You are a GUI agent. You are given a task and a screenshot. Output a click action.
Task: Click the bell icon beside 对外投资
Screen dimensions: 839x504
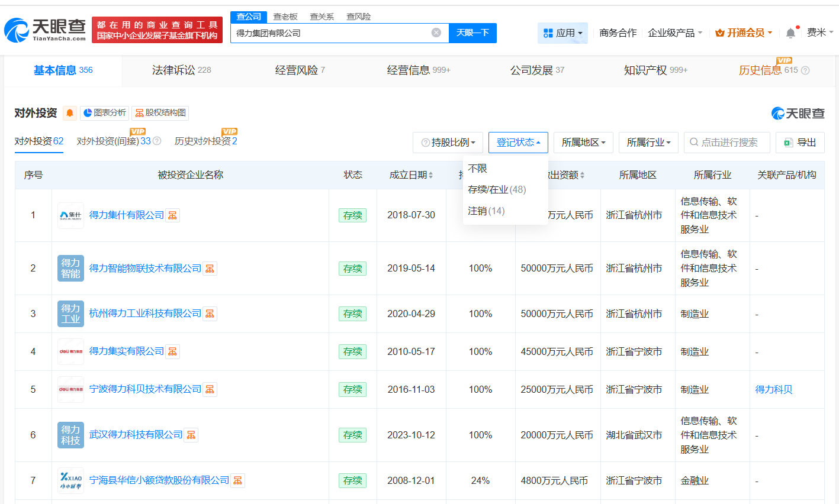(70, 112)
